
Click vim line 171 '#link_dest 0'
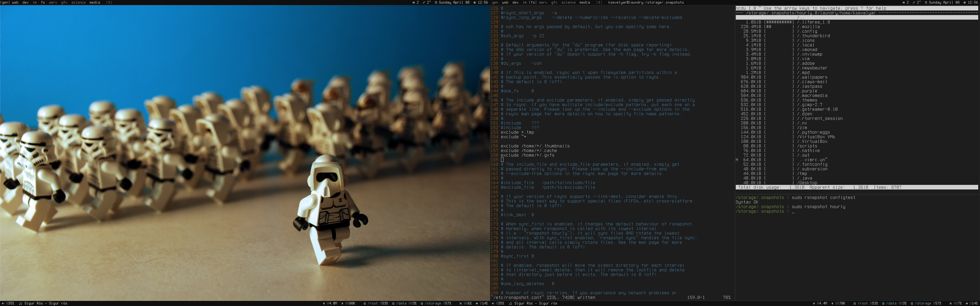coord(517,215)
